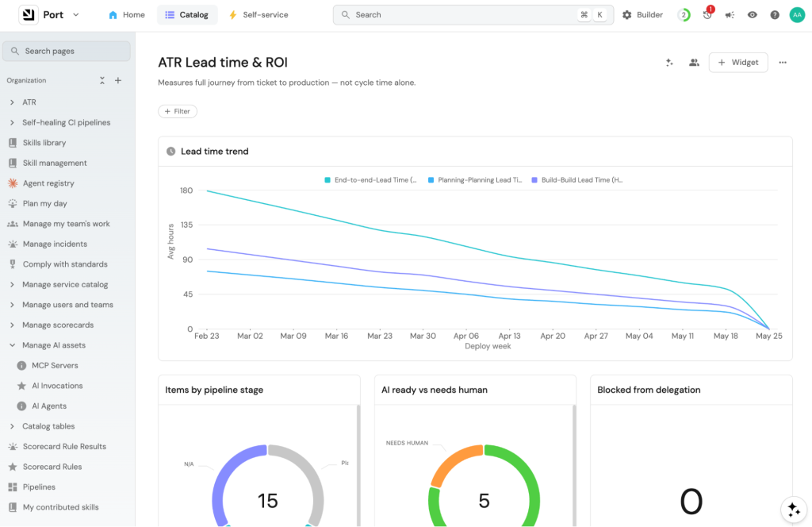812x527 pixels.
Task: Open the notifications icon with red badge
Action: (x=707, y=14)
